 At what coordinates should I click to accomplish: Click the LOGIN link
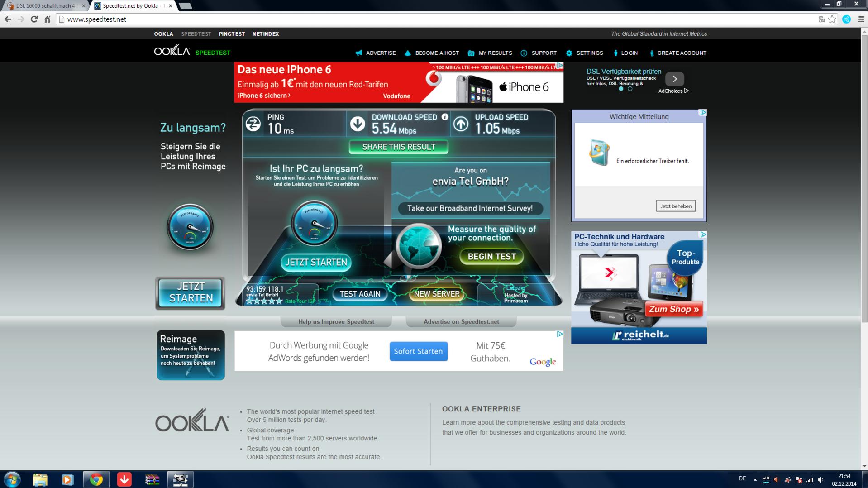tap(625, 53)
